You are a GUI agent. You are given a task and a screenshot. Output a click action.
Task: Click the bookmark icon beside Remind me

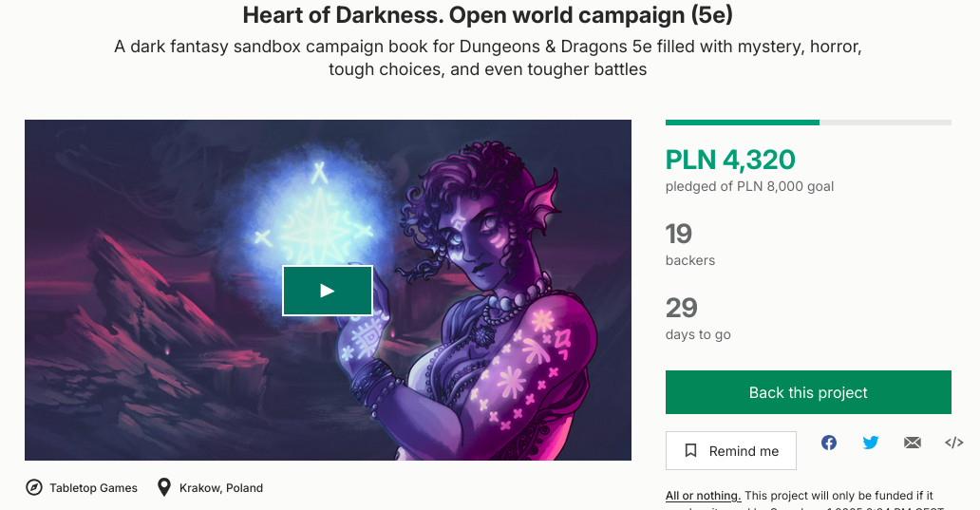(x=690, y=450)
